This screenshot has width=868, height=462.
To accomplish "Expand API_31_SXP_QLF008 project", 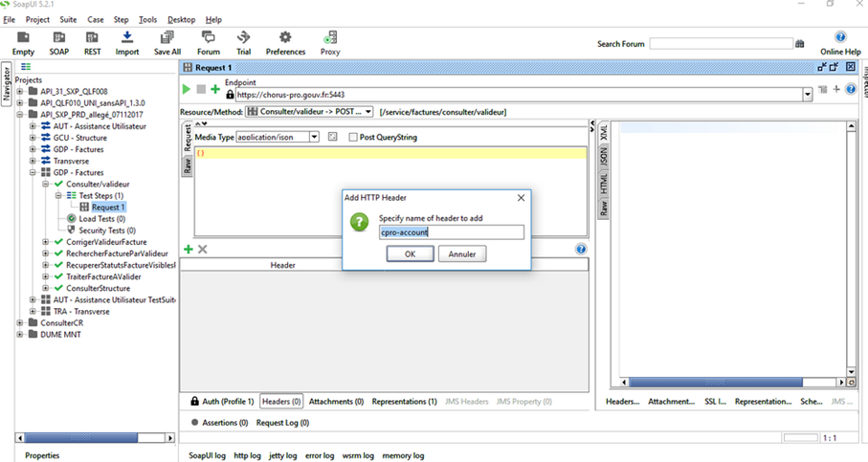I will click(x=20, y=91).
